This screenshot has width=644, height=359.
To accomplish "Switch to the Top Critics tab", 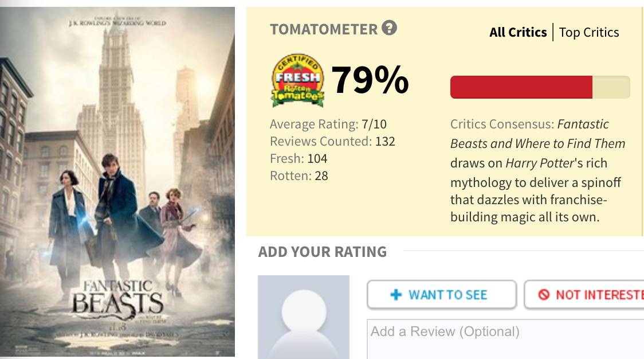I will click(589, 32).
